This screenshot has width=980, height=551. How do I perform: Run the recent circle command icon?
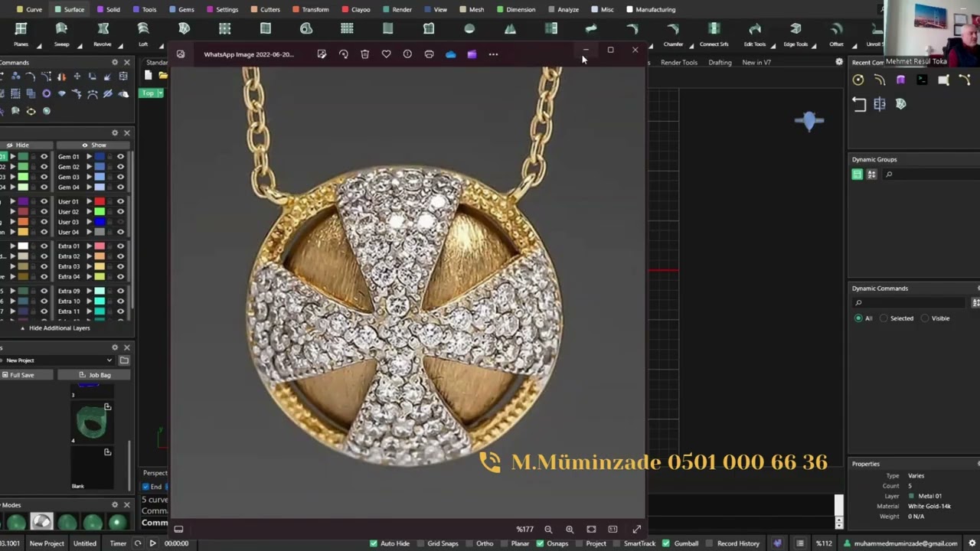(x=858, y=80)
